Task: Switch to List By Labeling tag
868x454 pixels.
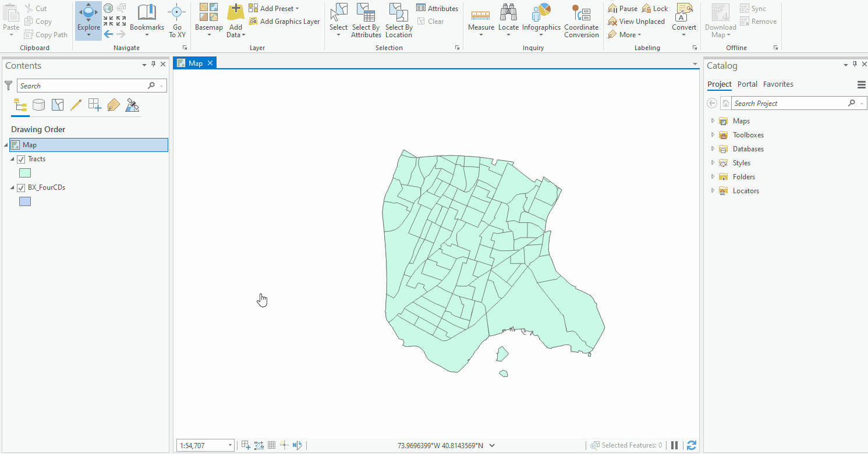Action: click(x=114, y=105)
